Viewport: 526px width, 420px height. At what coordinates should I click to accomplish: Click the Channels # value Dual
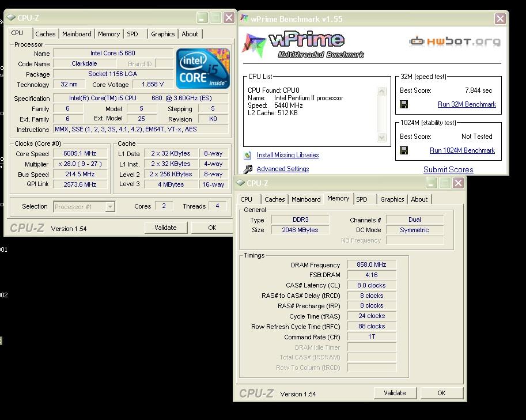click(415, 220)
